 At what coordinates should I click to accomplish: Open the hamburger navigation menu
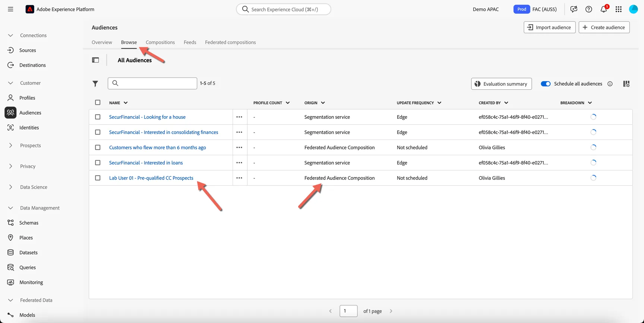[x=10, y=9]
